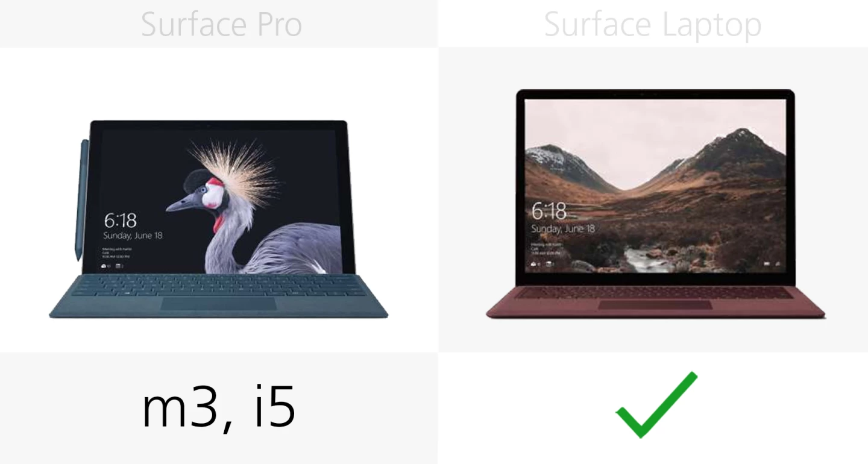Click the network icon on Surface Laptop screen
Viewport: 868px width, 464px height.
click(x=778, y=264)
